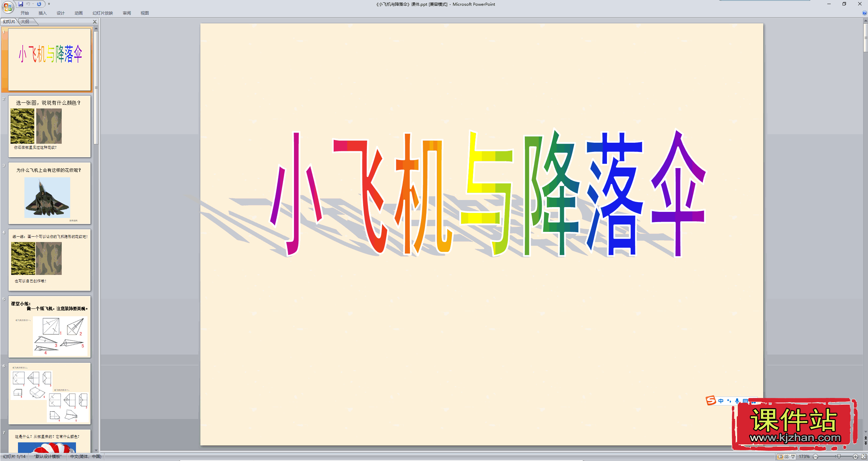868x461 pixels.
Task: Switch to Normal view in status bar
Action: pyautogui.click(x=780, y=457)
